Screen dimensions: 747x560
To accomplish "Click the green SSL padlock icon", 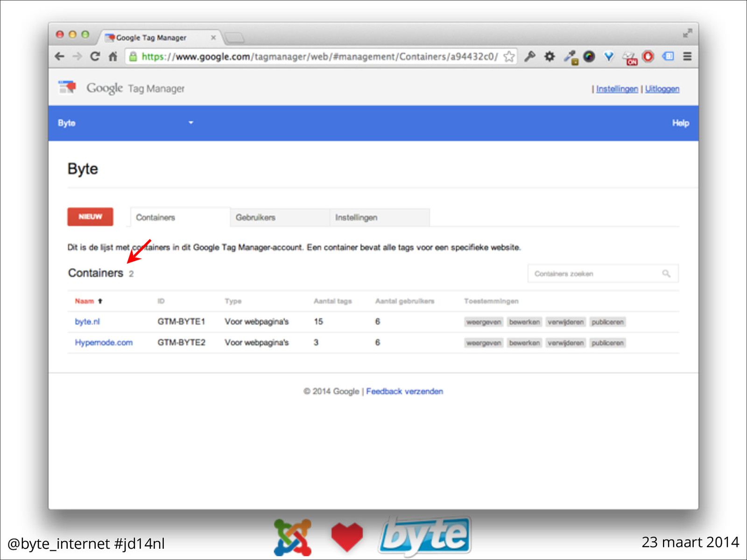I will pyautogui.click(x=133, y=56).
